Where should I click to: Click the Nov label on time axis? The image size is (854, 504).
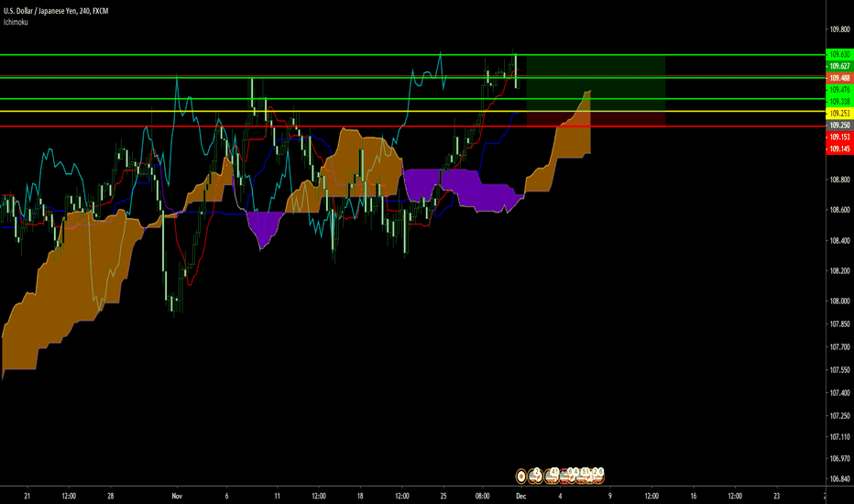177,496
